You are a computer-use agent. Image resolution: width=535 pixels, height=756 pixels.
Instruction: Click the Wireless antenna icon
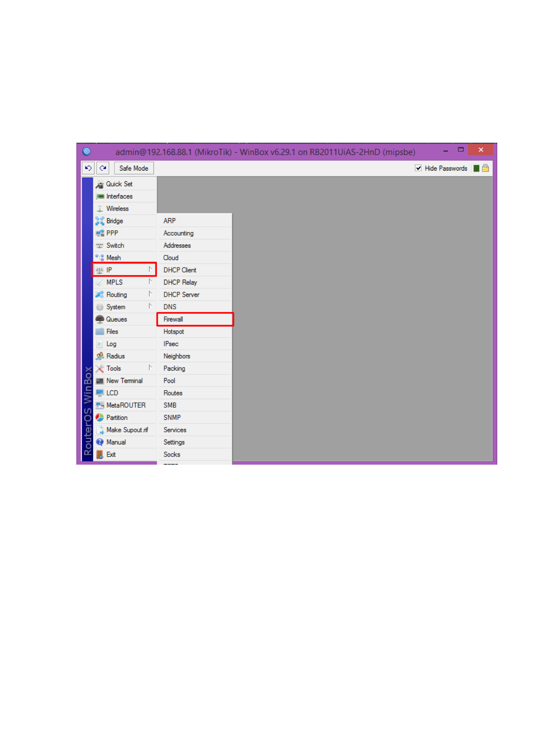pos(100,209)
